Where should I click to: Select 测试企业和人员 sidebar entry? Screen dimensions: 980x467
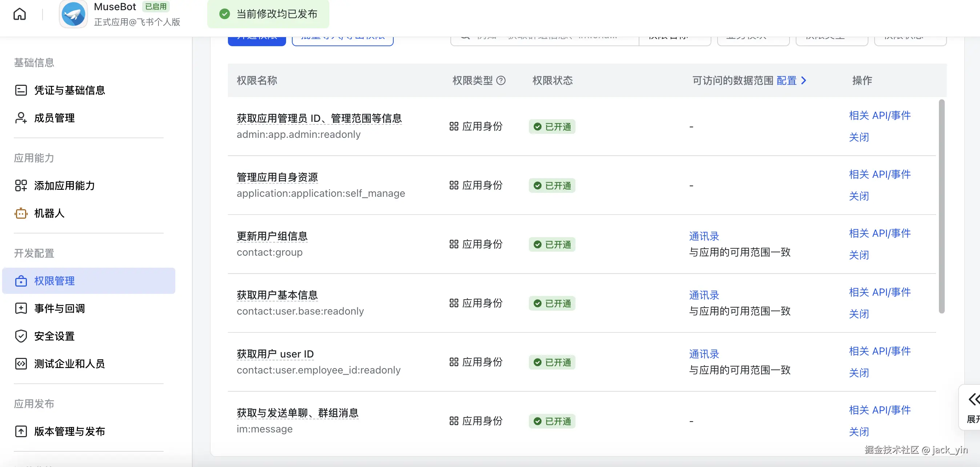coord(69,364)
